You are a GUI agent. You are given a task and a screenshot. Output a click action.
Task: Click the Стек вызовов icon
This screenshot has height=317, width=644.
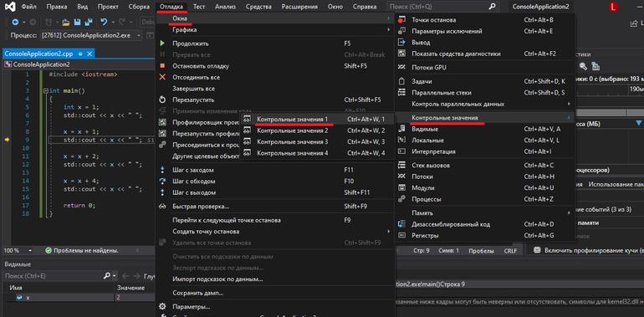click(402, 165)
